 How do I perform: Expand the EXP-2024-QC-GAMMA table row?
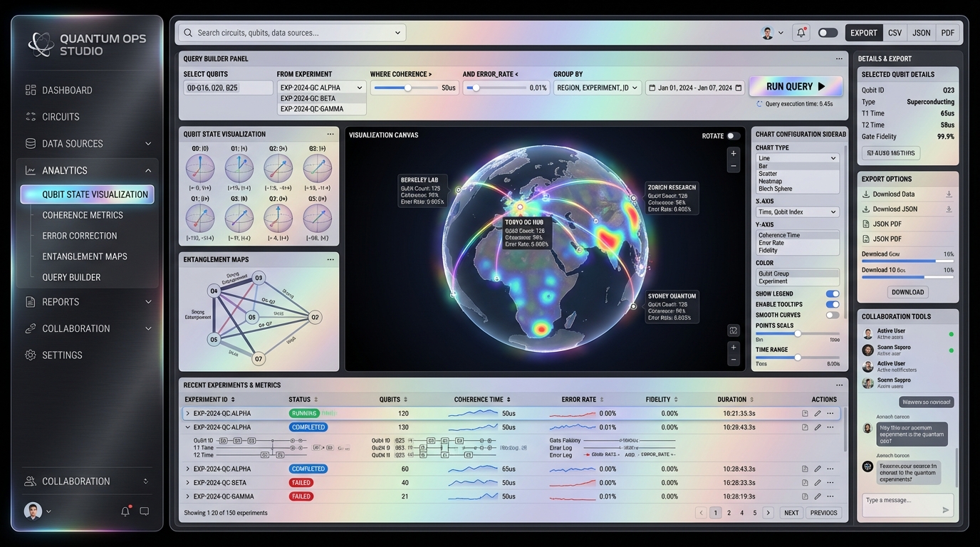tap(188, 496)
